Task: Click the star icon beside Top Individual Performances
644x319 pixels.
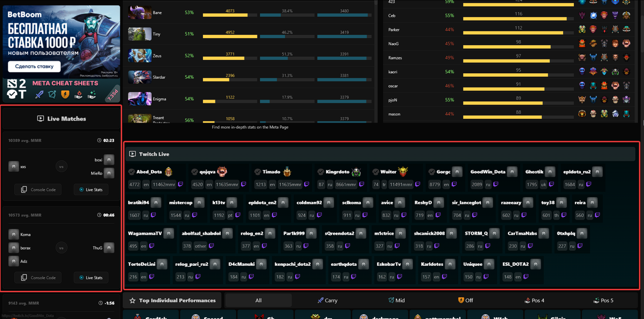Action: point(132,300)
